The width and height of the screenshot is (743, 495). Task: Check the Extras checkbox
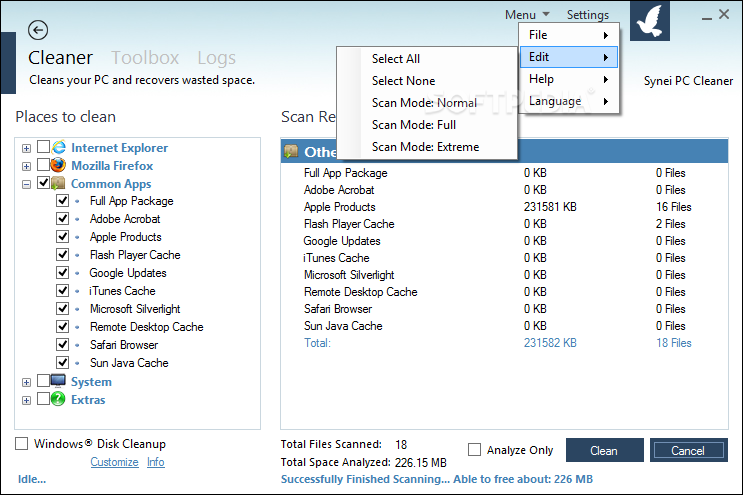click(x=43, y=398)
